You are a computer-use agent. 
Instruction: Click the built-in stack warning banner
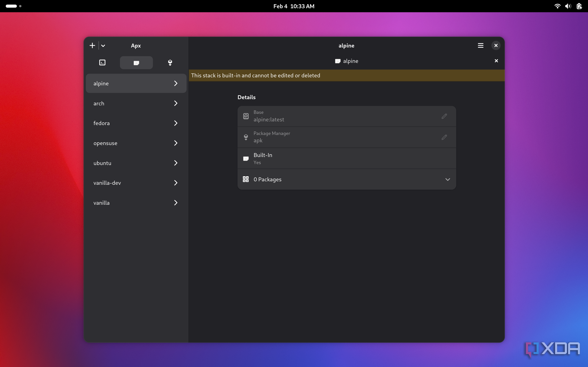coord(347,76)
